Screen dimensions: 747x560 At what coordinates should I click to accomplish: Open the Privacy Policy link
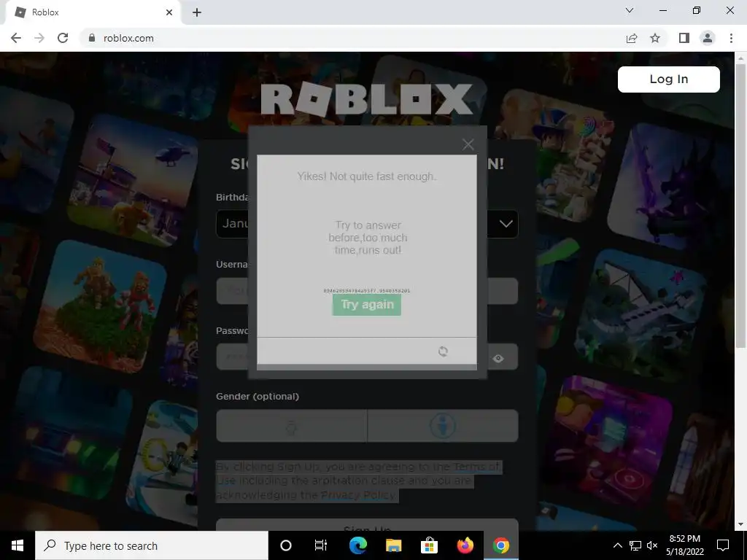pyautogui.click(x=358, y=495)
